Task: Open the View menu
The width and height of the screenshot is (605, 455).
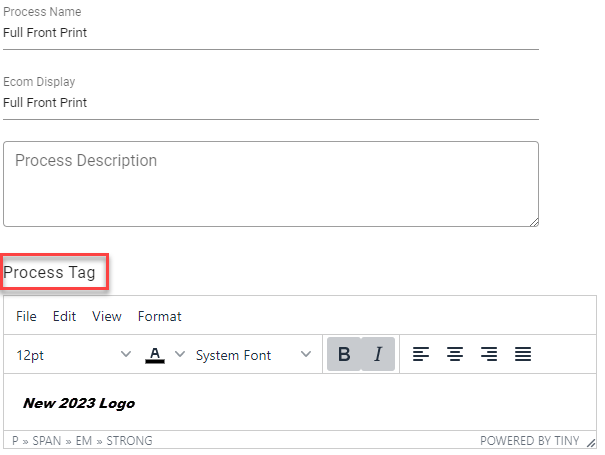Action: click(107, 316)
